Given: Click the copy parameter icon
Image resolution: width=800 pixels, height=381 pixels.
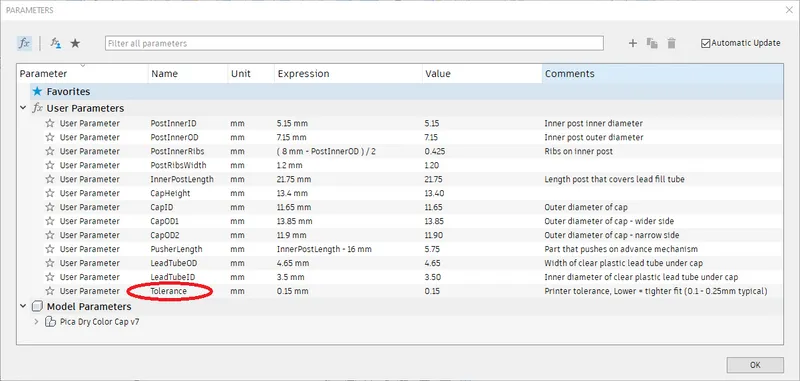Looking at the screenshot, I should coord(652,43).
